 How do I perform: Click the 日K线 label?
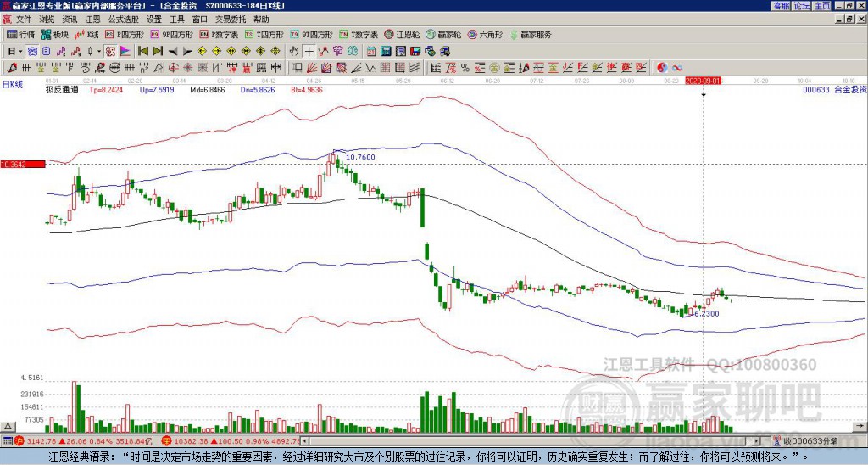point(12,84)
